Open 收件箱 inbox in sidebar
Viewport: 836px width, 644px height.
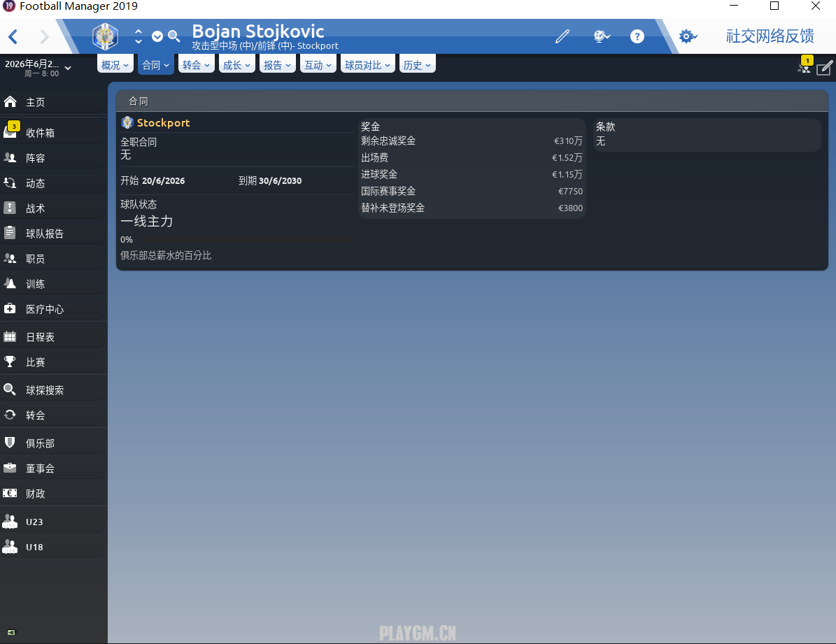(53, 132)
